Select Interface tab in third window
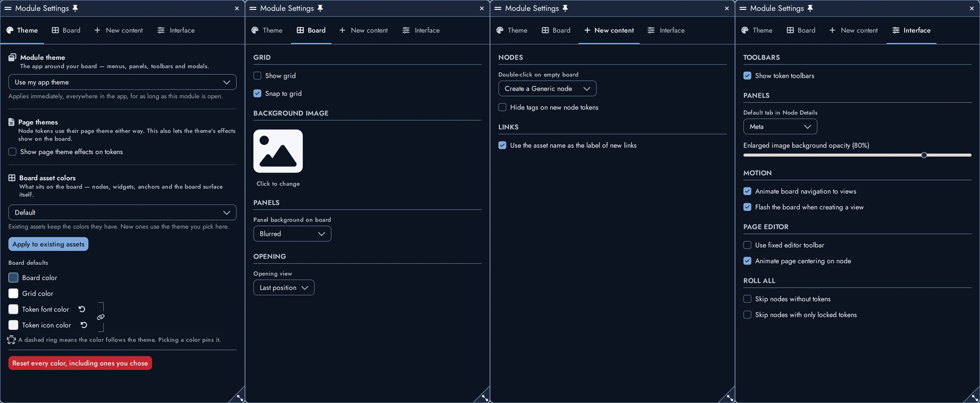 [x=666, y=30]
